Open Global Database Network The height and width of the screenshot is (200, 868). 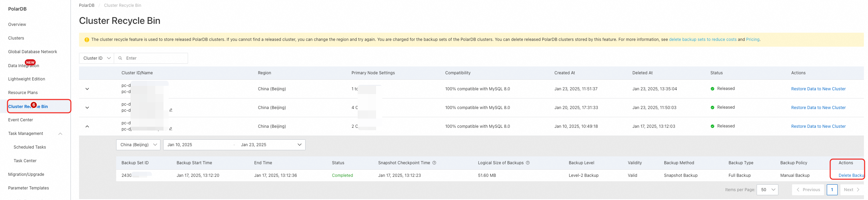pos(33,52)
